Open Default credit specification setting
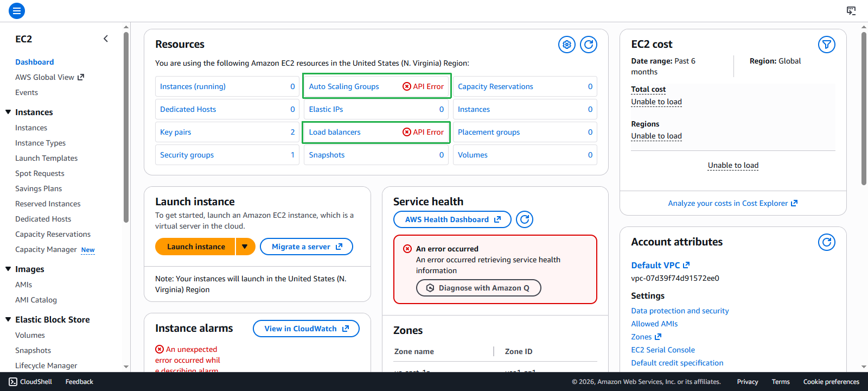This screenshot has height=391, width=868. [677, 363]
